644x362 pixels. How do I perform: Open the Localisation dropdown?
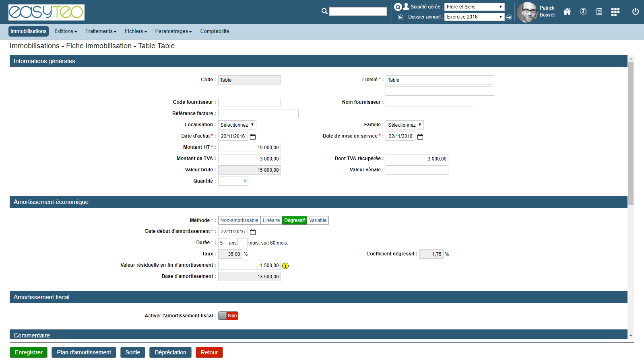(x=237, y=125)
